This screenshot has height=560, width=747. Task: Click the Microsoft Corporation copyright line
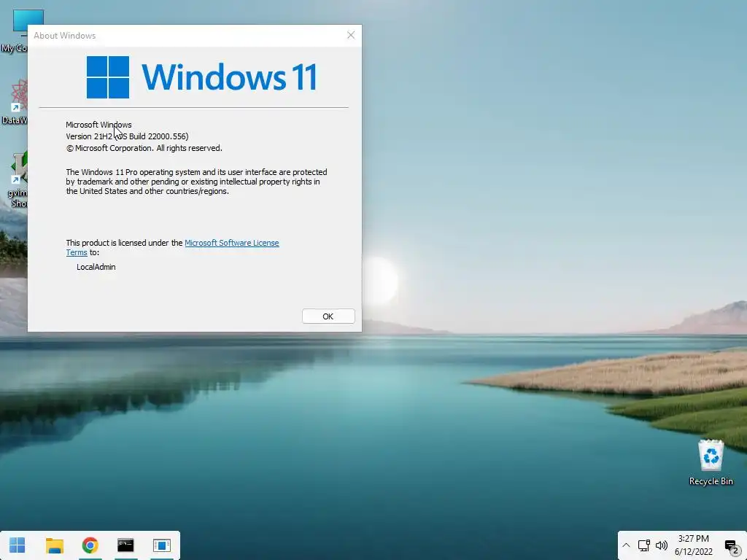click(144, 148)
